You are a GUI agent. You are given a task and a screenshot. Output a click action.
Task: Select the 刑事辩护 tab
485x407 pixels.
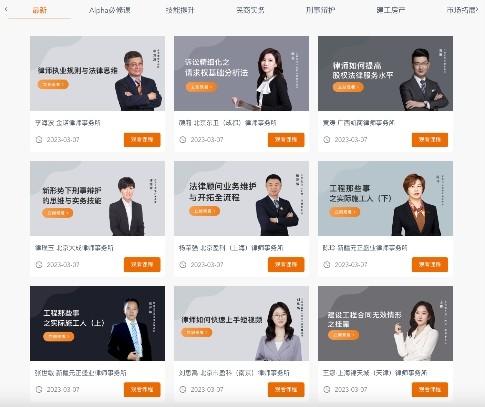[320, 10]
